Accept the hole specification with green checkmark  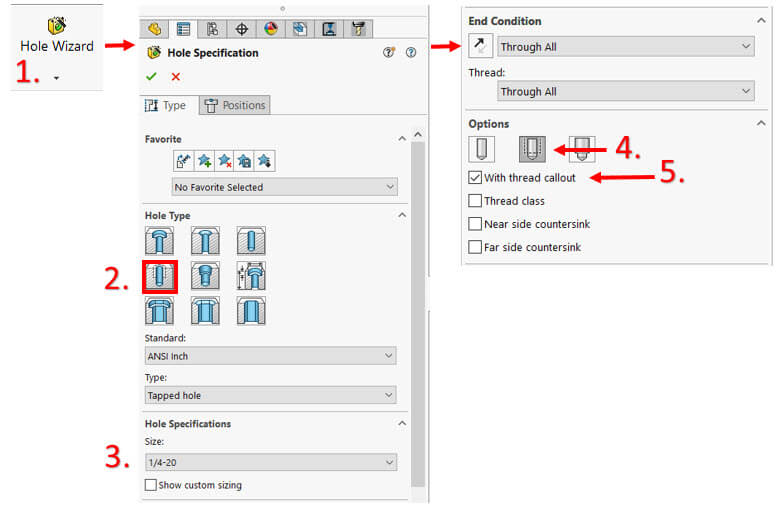(x=151, y=77)
